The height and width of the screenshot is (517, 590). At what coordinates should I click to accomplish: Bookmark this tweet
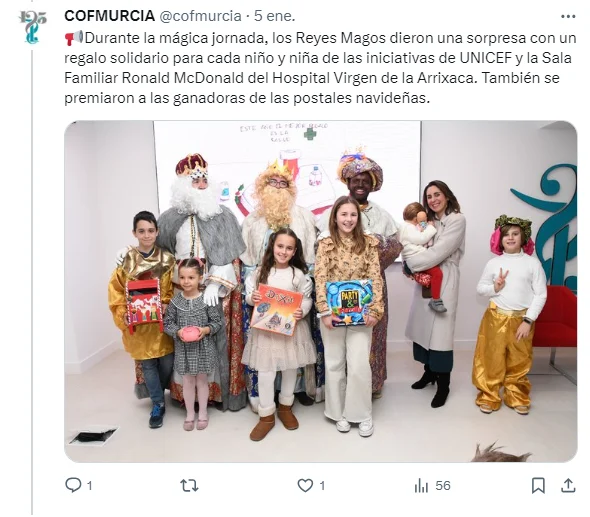(538, 485)
